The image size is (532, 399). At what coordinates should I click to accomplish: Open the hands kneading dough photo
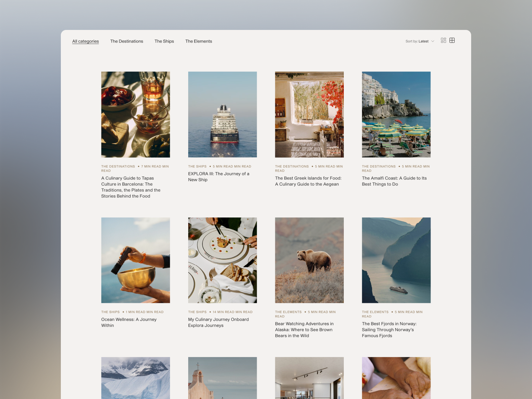(x=396, y=378)
